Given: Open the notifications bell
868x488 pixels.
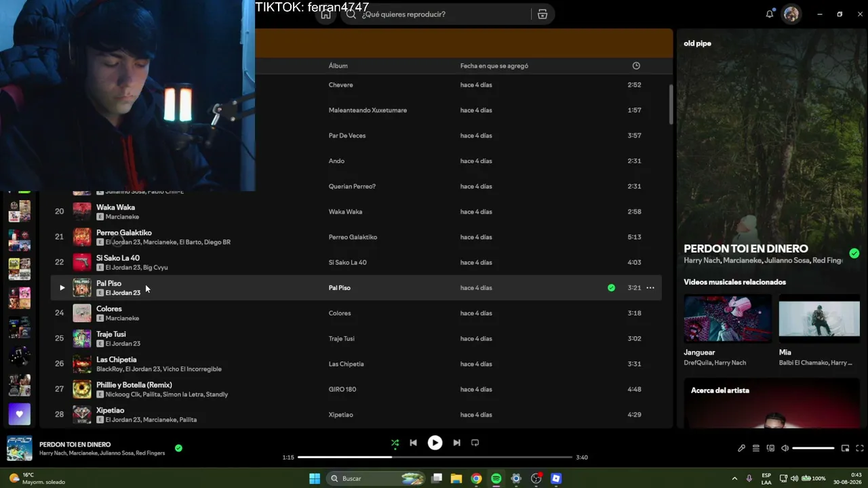Looking at the screenshot, I should (x=770, y=14).
